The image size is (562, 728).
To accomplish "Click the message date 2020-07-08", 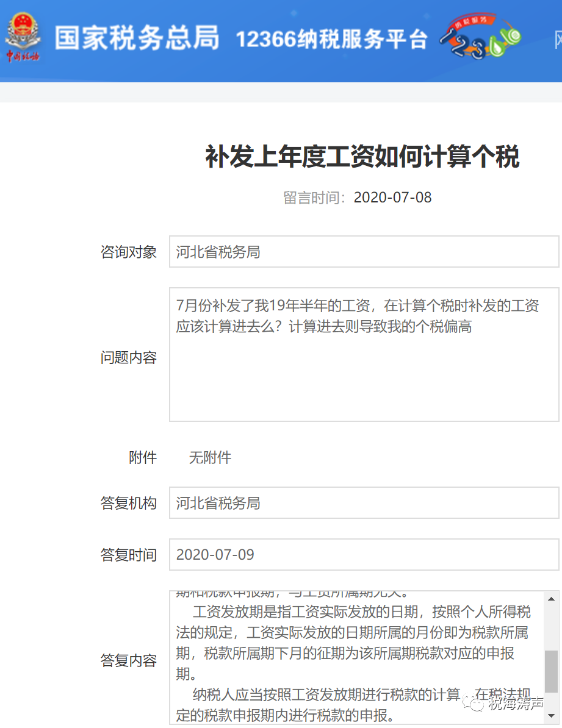I will (x=393, y=198).
